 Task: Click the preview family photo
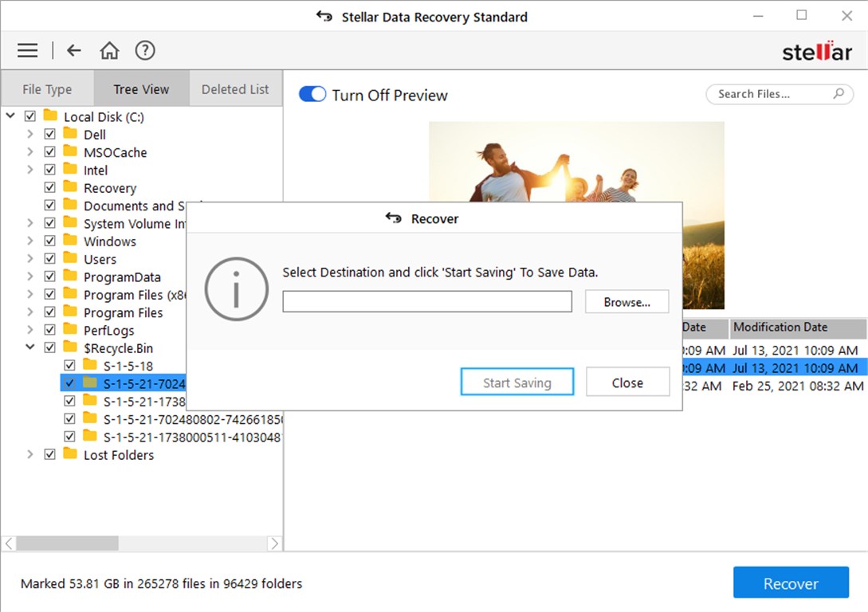point(576,162)
